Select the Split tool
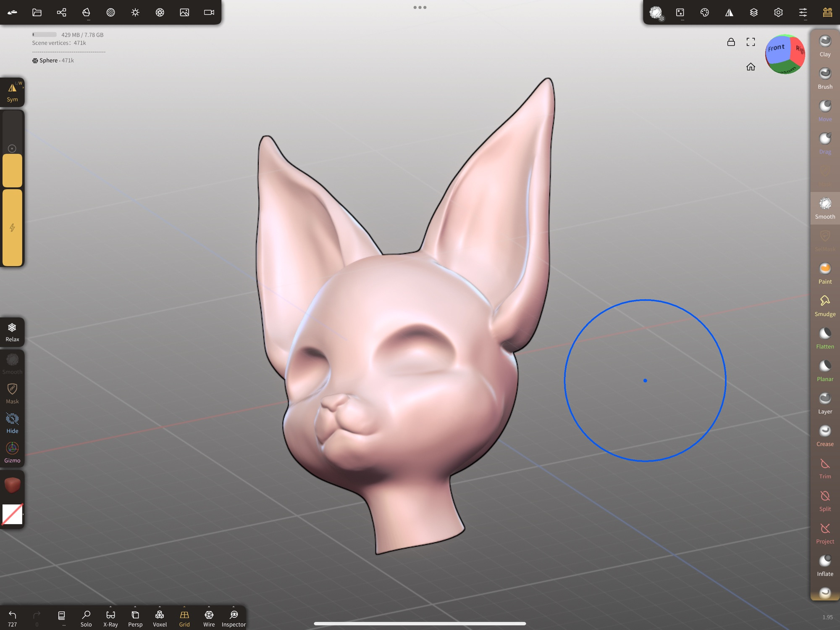The image size is (840, 630). 825,501
